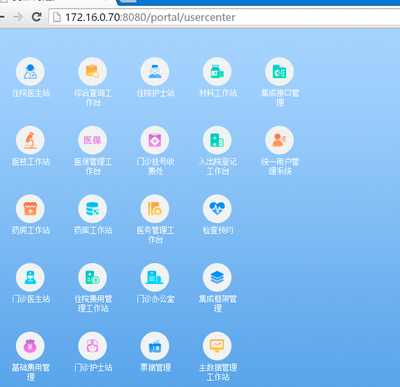Image resolution: width=400 pixels, height=387 pixels.
Task: Open the 检查预约 heart icon
Action: (217, 209)
